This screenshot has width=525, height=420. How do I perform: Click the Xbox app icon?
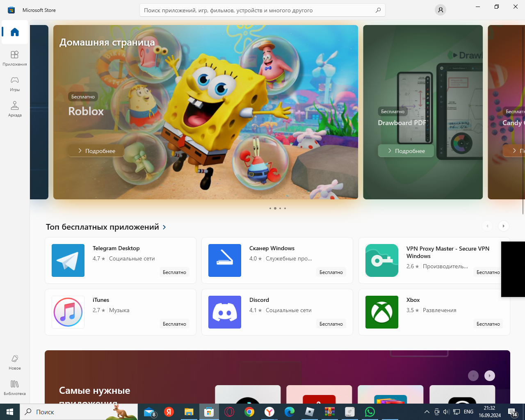point(382,312)
